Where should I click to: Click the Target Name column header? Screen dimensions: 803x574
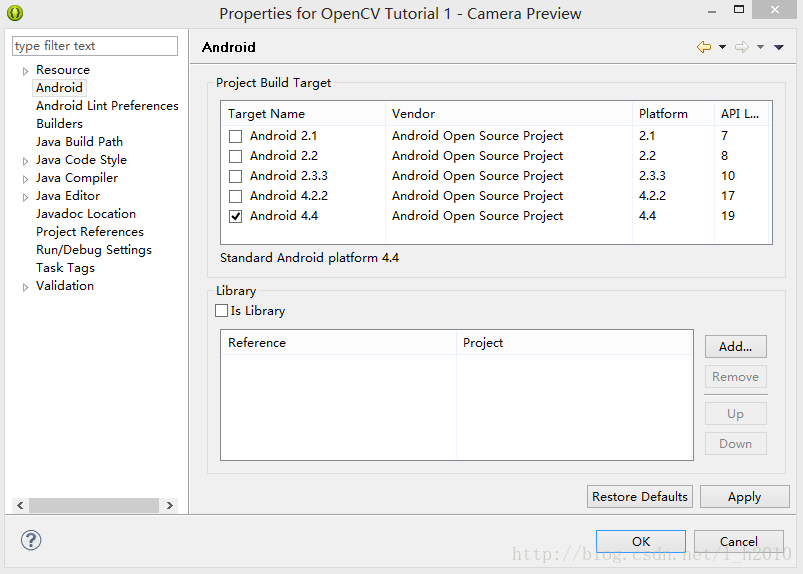click(303, 114)
